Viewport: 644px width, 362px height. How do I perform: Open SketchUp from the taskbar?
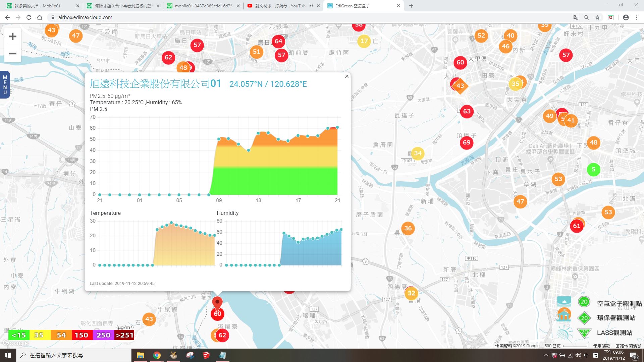pyautogui.click(x=206, y=355)
